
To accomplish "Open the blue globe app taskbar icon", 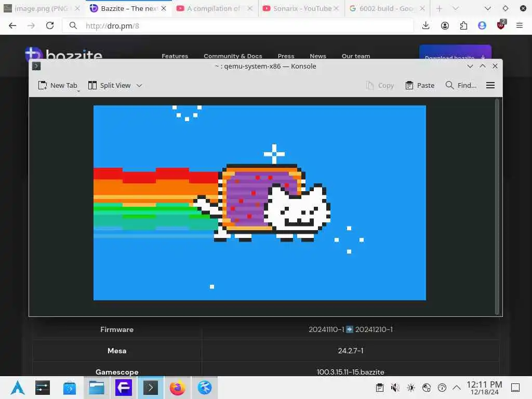I will tap(205, 388).
